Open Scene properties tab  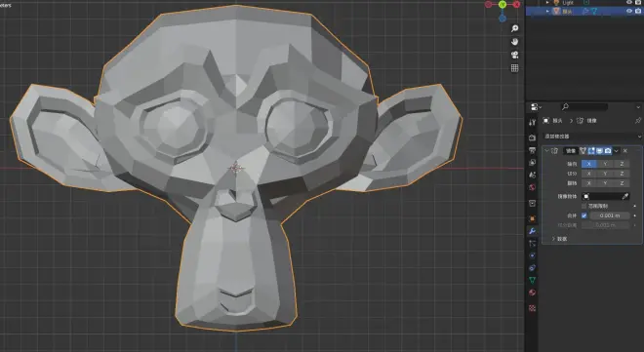pos(533,175)
